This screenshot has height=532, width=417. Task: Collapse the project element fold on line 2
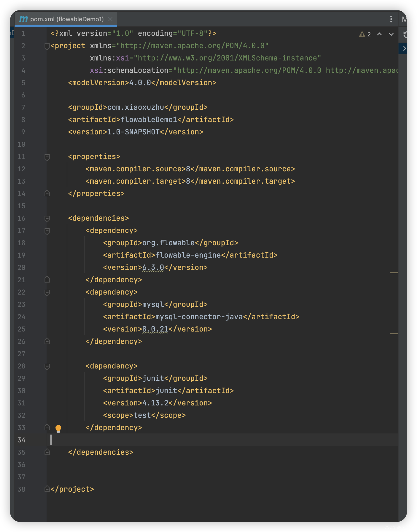click(x=47, y=46)
